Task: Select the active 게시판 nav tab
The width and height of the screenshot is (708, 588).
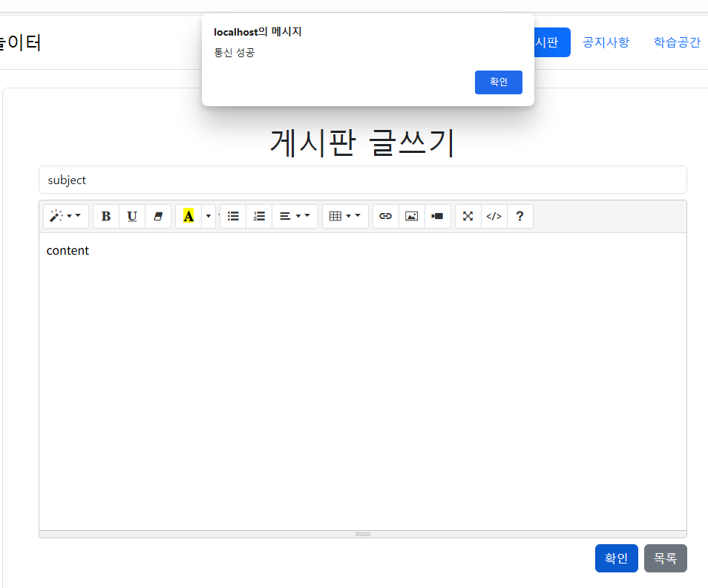Action: [551, 42]
